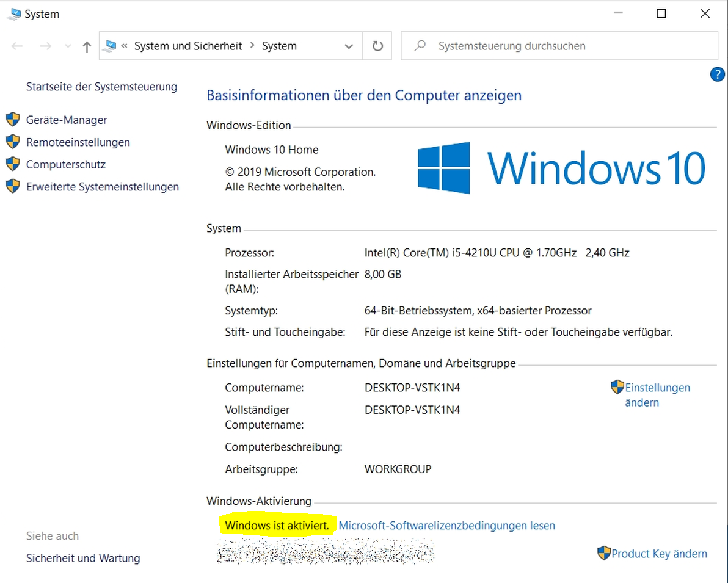Open Remoteeinstellungen
The image size is (728, 583).
[x=78, y=142]
